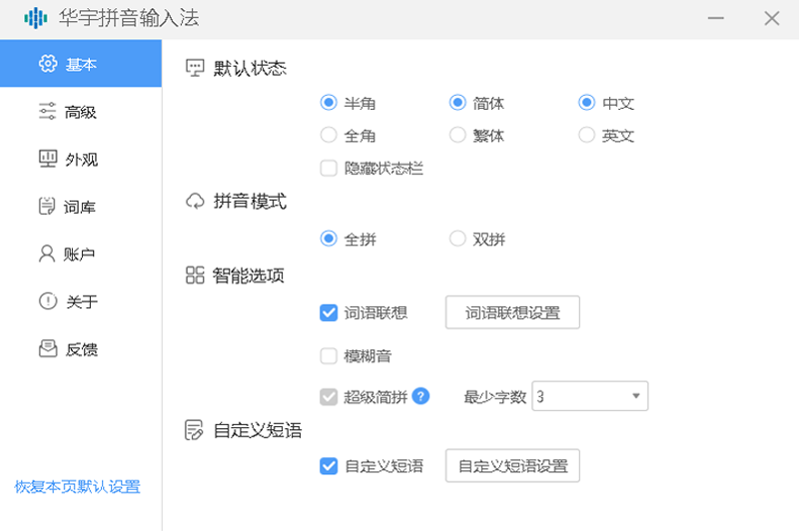Click the sliders icon beside 高级

47,112
